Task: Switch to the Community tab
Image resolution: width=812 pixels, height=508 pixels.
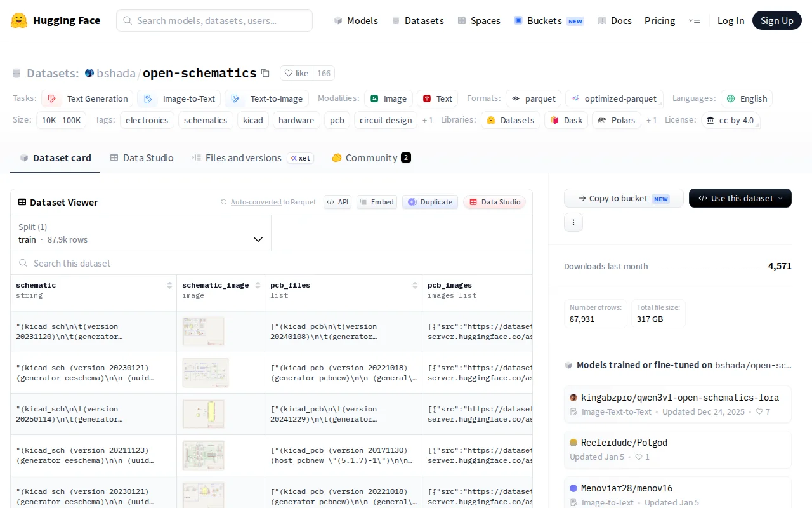Action: 371,157
